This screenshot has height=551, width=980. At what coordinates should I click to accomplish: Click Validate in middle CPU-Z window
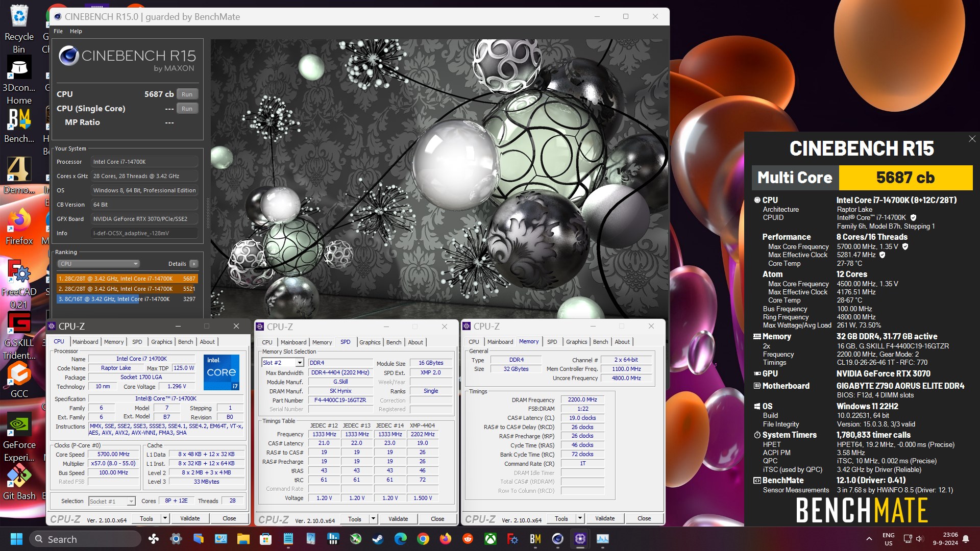(398, 519)
